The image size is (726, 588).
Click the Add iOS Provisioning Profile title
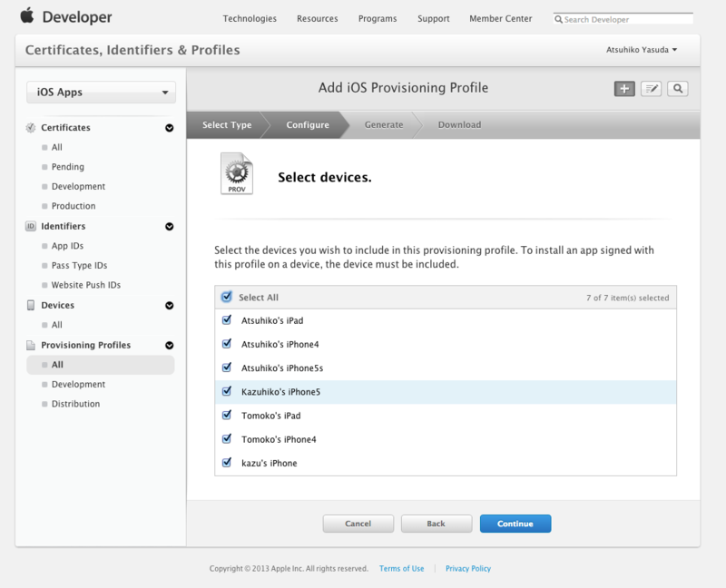click(403, 87)
